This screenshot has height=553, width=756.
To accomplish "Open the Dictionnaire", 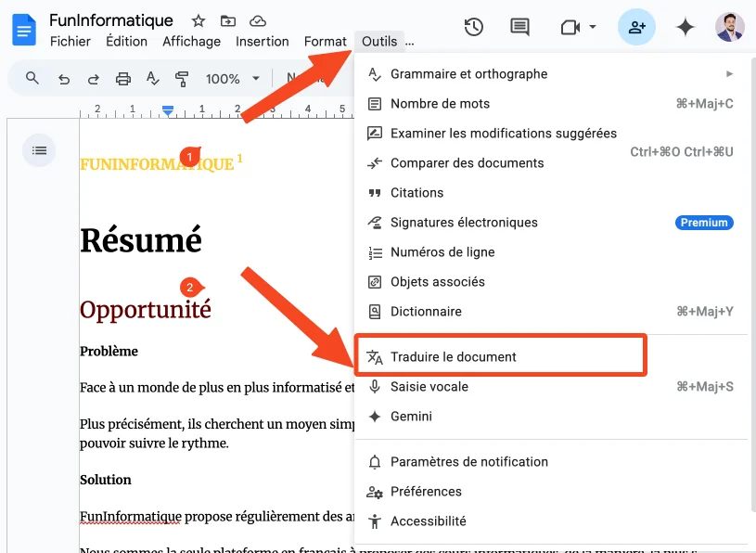I will 550,312.
